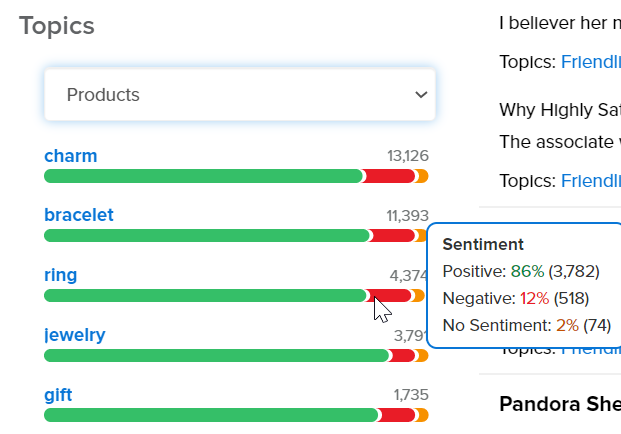The height and width of the screenshot is (434, 621).
Task: Select green positive segment of jewelry bar
Action: 215,355
